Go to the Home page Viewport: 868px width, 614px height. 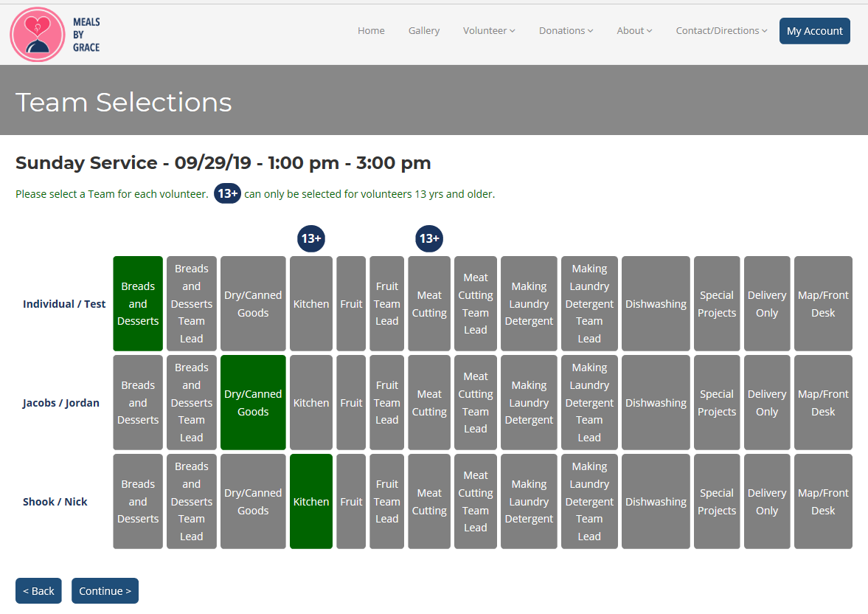[371, 31]
